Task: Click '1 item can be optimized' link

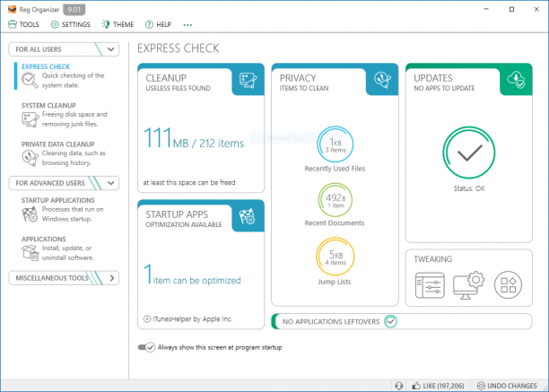Action: [192, 275]
